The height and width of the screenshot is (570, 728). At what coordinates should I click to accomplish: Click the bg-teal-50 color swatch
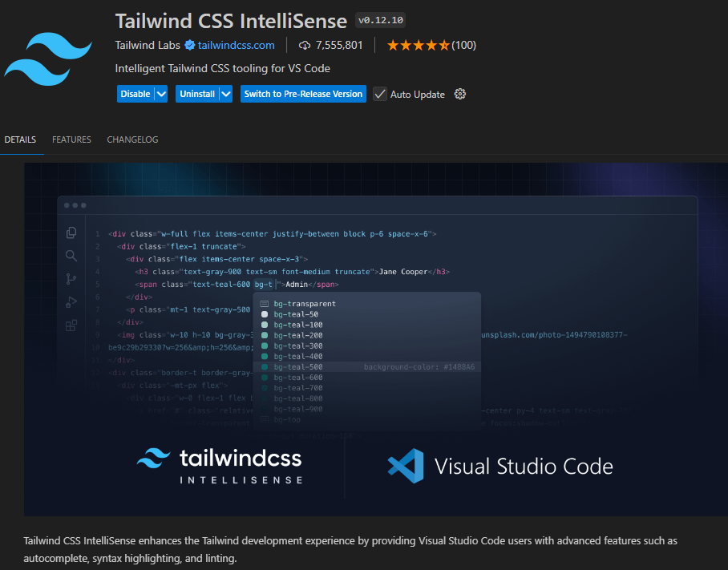click(x=265, y=314)
